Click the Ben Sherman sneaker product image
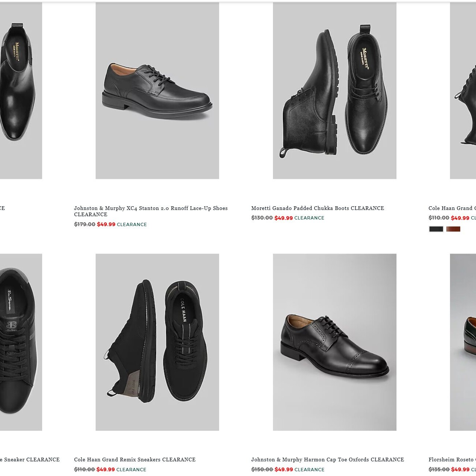The image size is (476, 476). coord(21,342)
